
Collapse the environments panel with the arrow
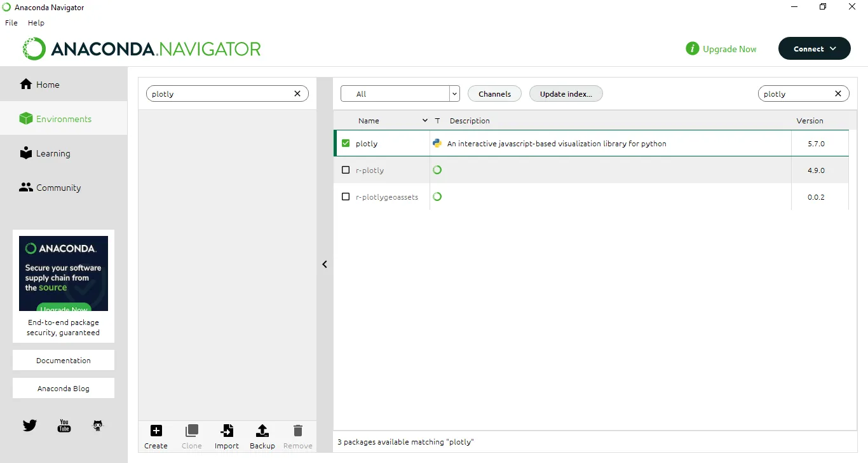tap(325, 264)
